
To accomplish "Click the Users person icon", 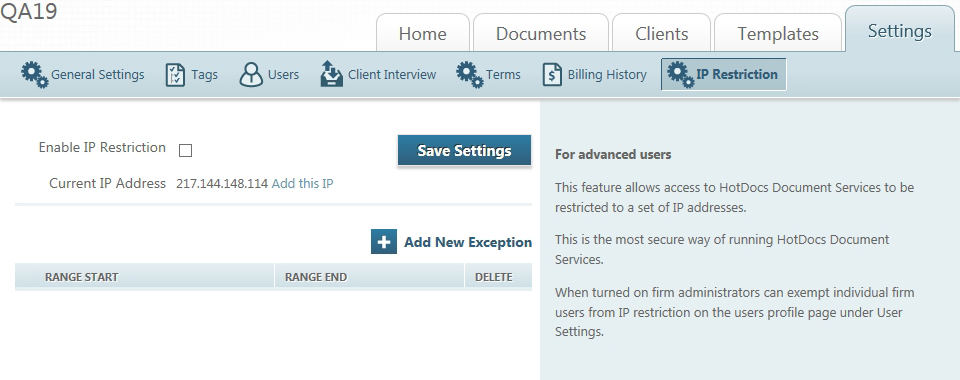I will point(251,75).
